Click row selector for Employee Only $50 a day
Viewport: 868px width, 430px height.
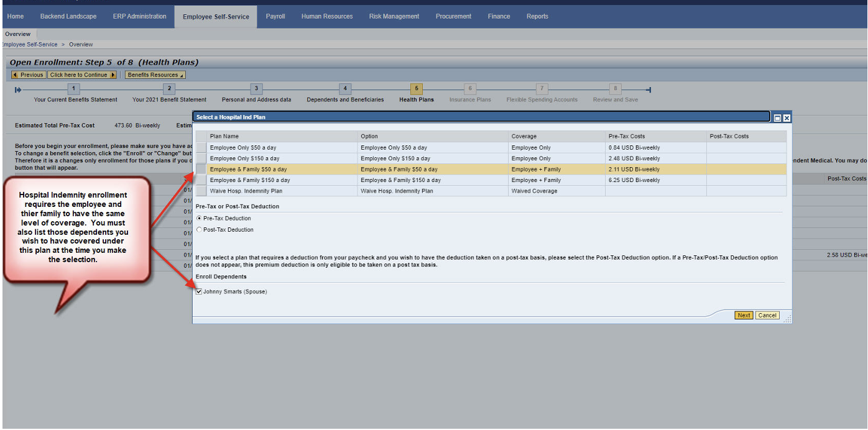pos(201,148)
